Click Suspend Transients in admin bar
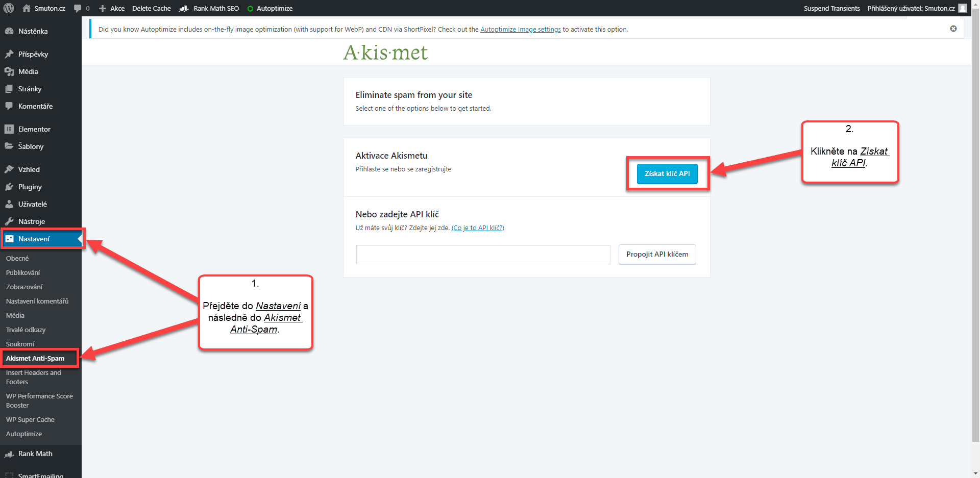Image resolution: width=980 pixels, height=478 pixels. (x=831, y=9)
